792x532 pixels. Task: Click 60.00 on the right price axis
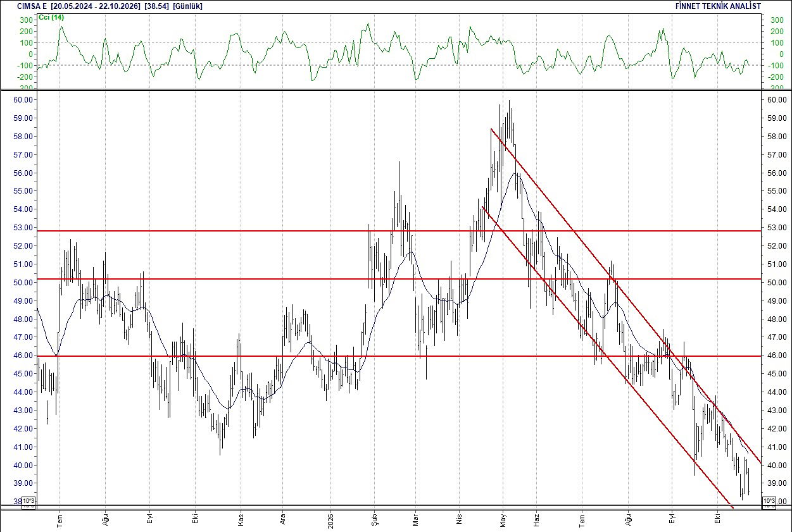(776, 99)
